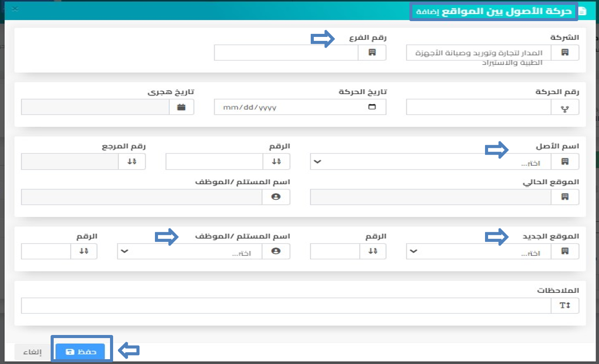Viewport: 599px width, 364px height.
Task: Focus new employee الرقم input field
Action: click(x=46, y=251)
